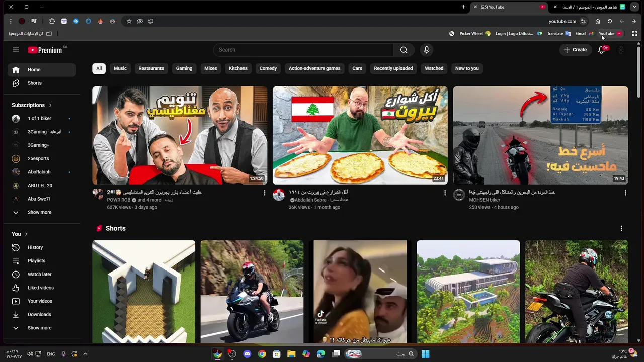Open the apps grid in bookmarks bar
This screenshot has height=362, width=644.
tap(634, 34)
